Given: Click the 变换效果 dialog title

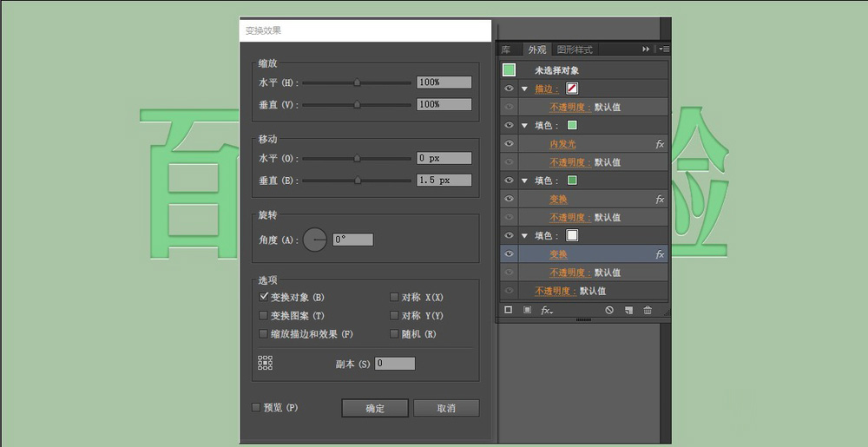Looking at the screenshot, I should (x=264, y=31).
